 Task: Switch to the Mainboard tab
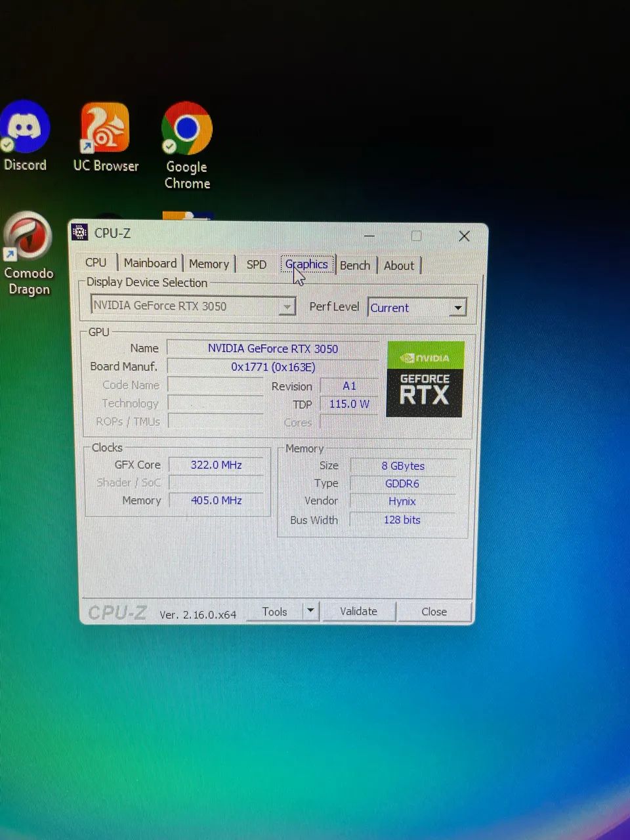pyautogui.click(x=150, y=262)
